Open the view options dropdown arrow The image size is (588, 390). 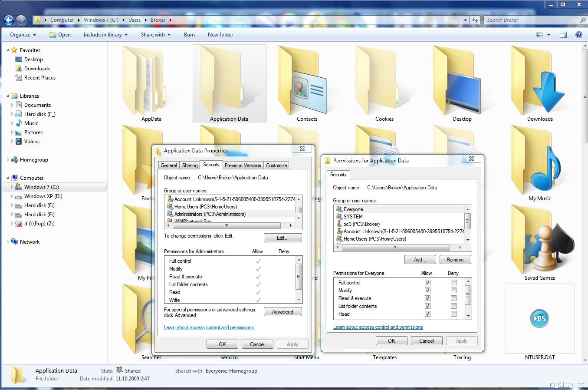point(549,35)
